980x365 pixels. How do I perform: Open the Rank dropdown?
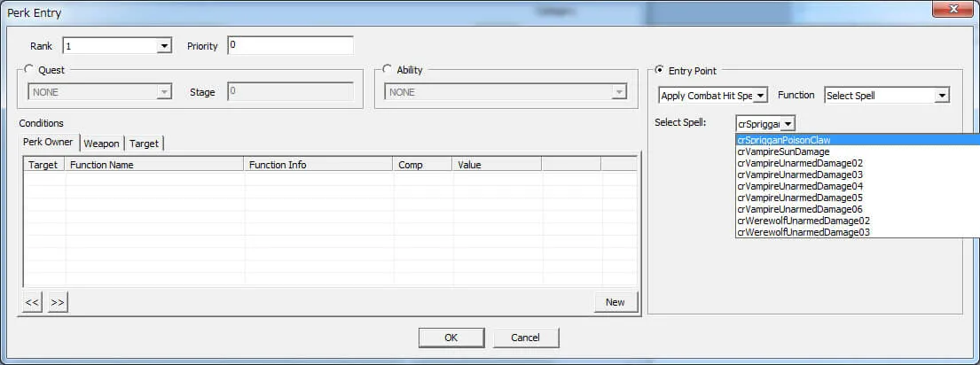pyautogui.click(x=163, y=46)
